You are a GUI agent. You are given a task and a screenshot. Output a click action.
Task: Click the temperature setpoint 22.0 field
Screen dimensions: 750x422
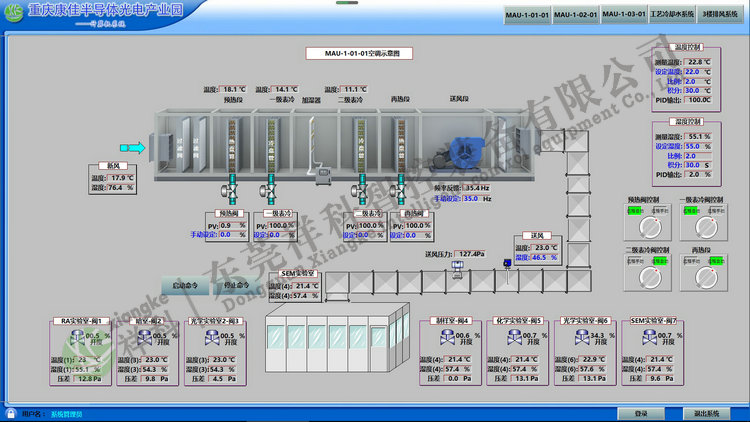(x=697, y=71)
